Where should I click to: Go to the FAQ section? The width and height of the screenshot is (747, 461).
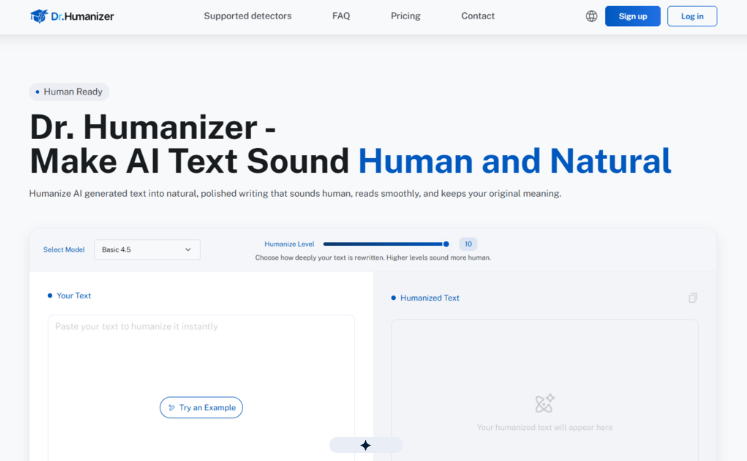pos(341,16)
